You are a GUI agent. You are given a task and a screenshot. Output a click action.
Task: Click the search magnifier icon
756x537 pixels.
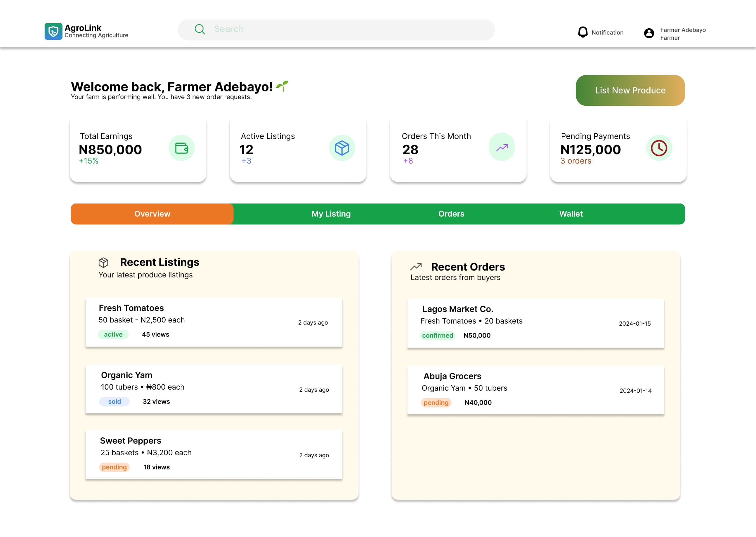200,29
